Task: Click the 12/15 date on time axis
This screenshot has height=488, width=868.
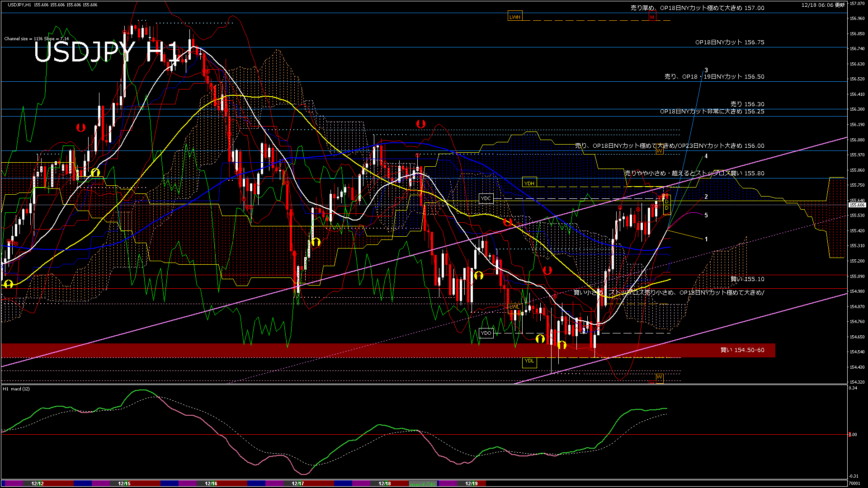Action: 124,483
